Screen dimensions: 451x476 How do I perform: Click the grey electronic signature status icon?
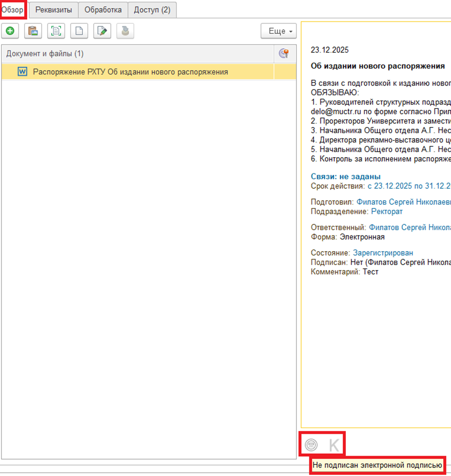click(x=312, y=445)
